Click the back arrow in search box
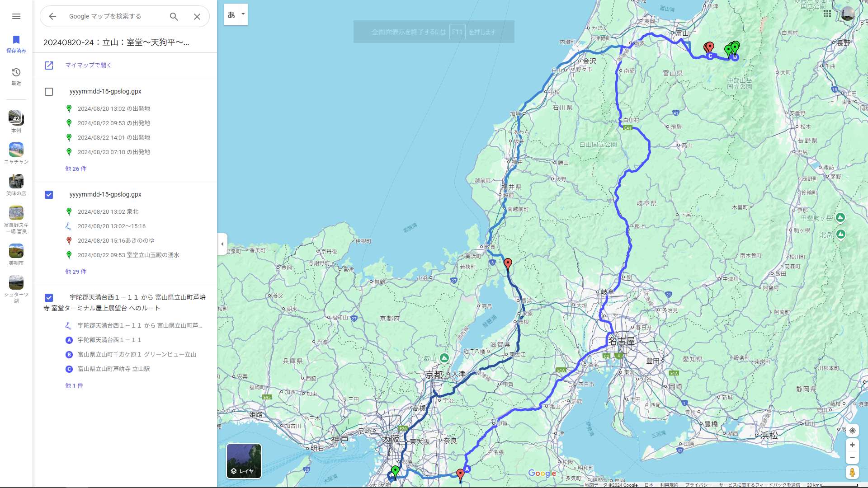 (52, 16)
